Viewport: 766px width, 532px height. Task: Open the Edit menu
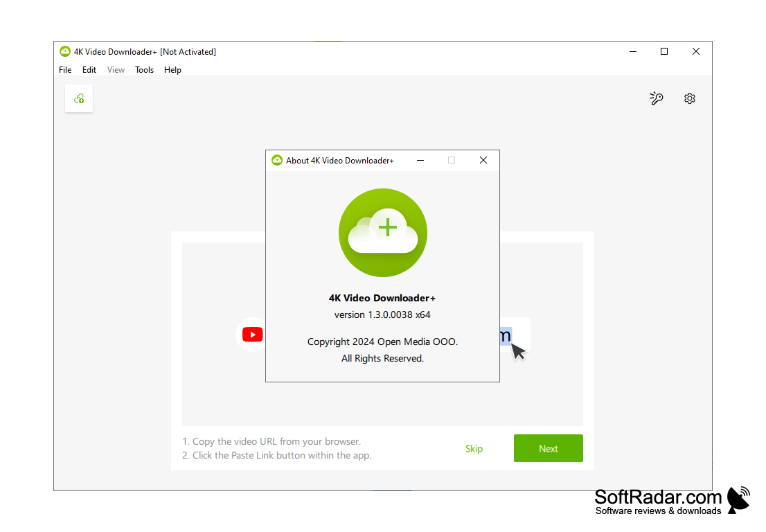[x=89, y=70]
